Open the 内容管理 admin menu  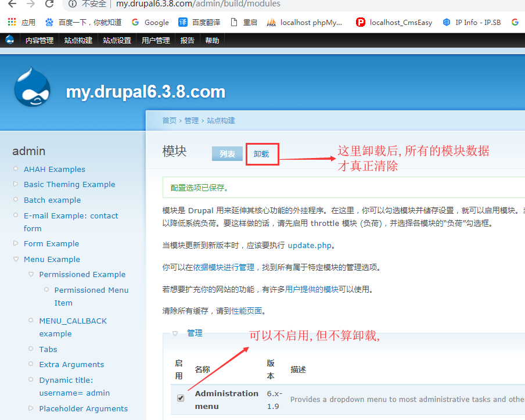(x=39, y=40)
